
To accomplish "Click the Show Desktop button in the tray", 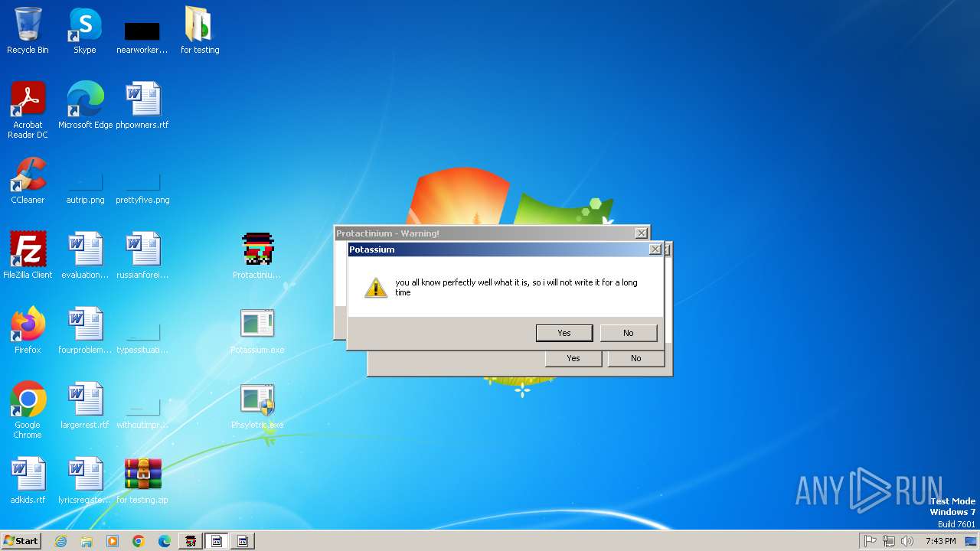I will (x=972, y=541).
